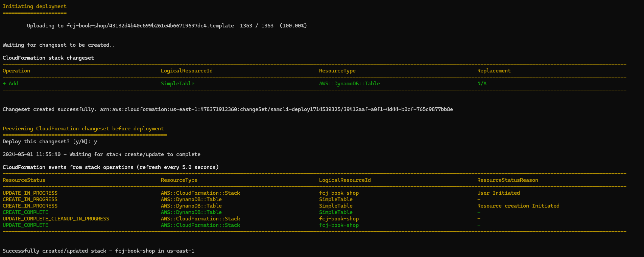Click the 'N/A' replacement value
644x257 pixels.
tap(482, 84)
